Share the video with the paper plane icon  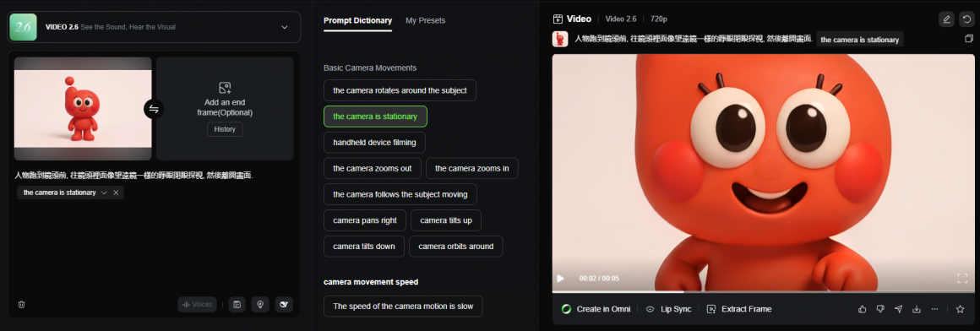click(x=899, y=309)
